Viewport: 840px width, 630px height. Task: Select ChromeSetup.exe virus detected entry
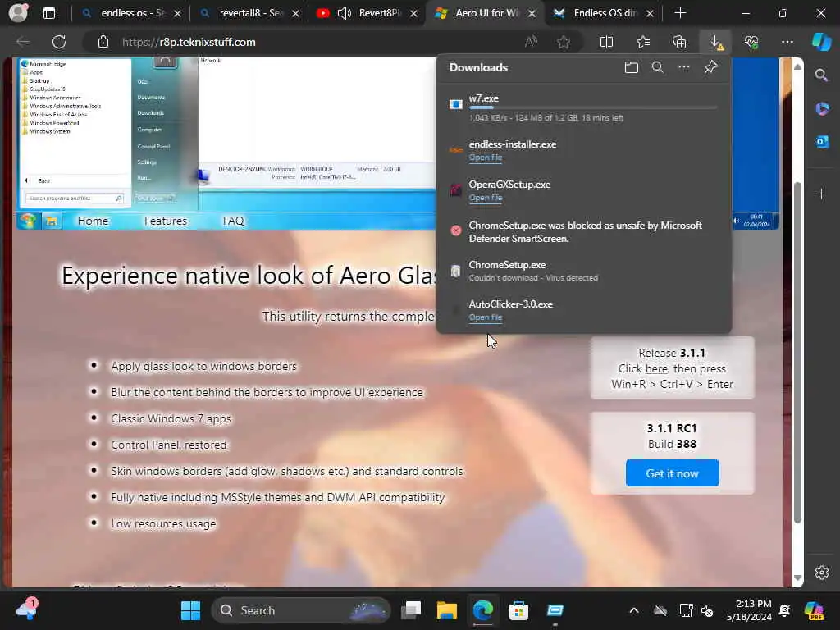point(584,271)
